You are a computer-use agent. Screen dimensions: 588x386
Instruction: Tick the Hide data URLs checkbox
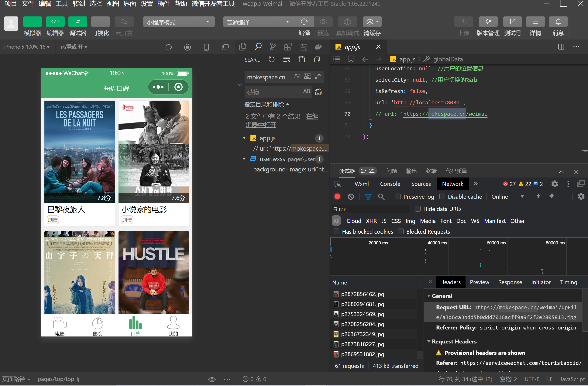pyautogui.click(x=418, y=209)
